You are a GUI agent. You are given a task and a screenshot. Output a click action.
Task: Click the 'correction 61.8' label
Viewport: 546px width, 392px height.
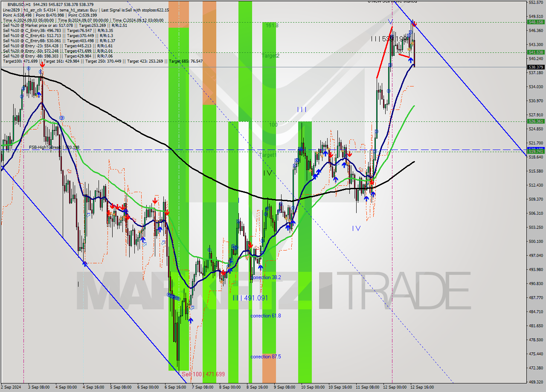(266, 316)
